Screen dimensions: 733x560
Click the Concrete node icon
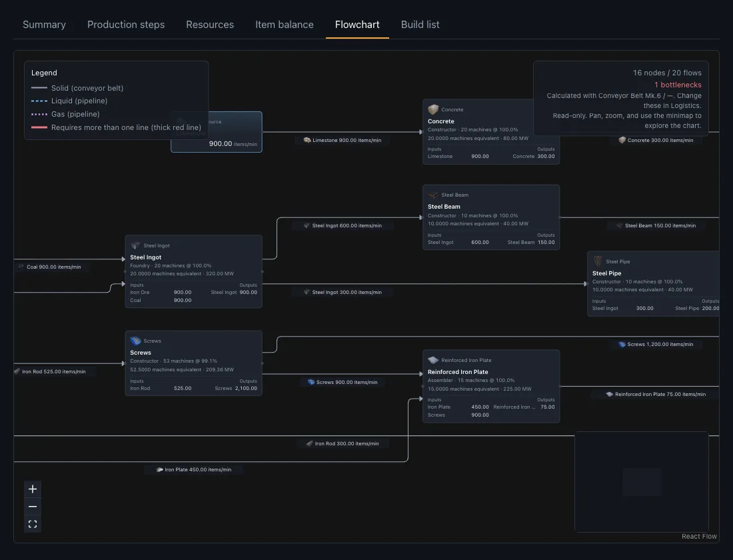433,109
